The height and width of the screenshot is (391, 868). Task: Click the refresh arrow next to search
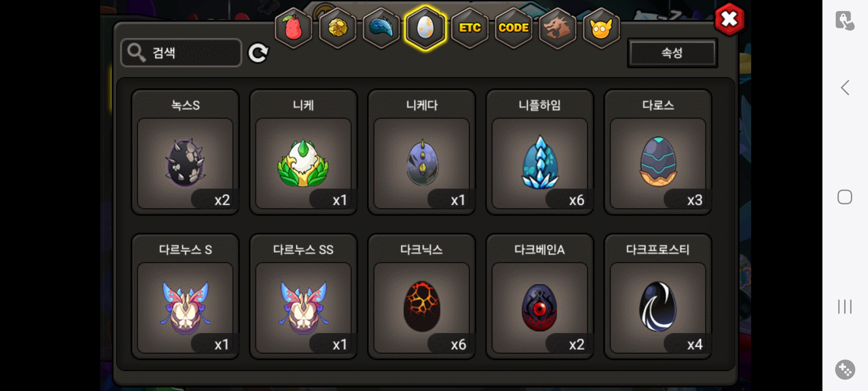point(258,53)
